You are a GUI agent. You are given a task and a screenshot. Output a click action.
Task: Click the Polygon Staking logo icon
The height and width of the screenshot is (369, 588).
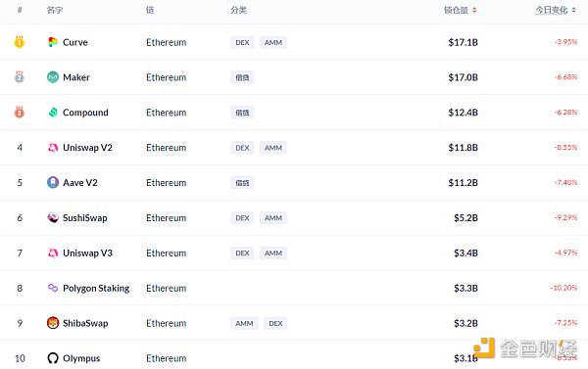coord(53,288)
